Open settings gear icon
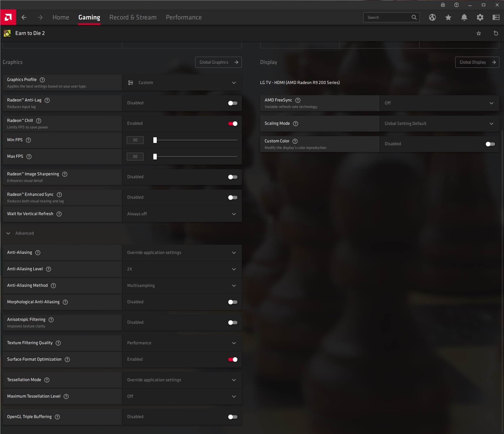The image size is (504, 434). click(480, 17)
